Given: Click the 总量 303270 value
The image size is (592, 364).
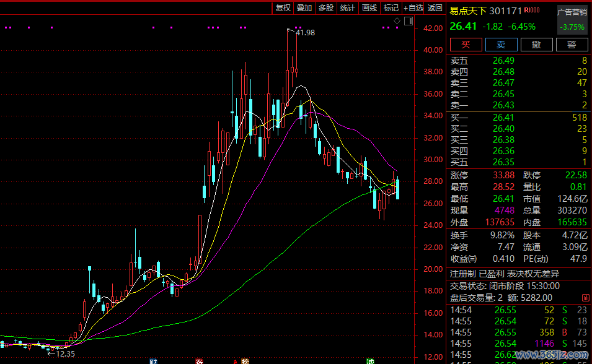Looking at the screenshot, I should pyautogui.click(x=572, y=210).
